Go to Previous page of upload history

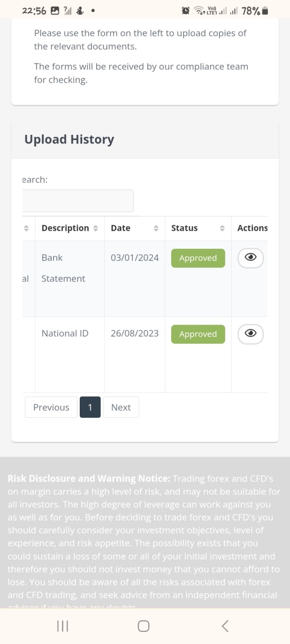[51, 407]
